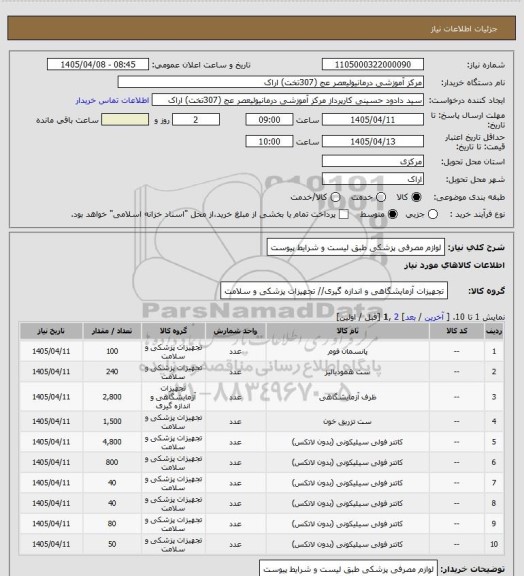Click the request creator field سید دادود حسینی

click(288, 100)
